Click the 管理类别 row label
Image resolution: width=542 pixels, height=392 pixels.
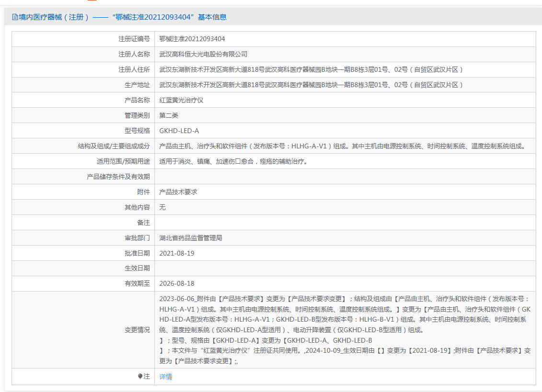(137, 115)
